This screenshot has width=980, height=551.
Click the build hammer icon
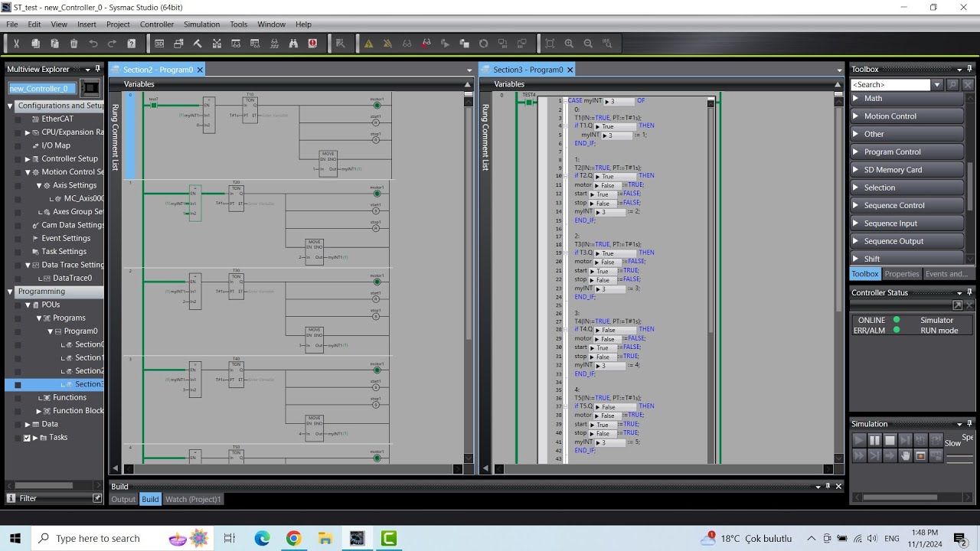click(x=198, y=44)
